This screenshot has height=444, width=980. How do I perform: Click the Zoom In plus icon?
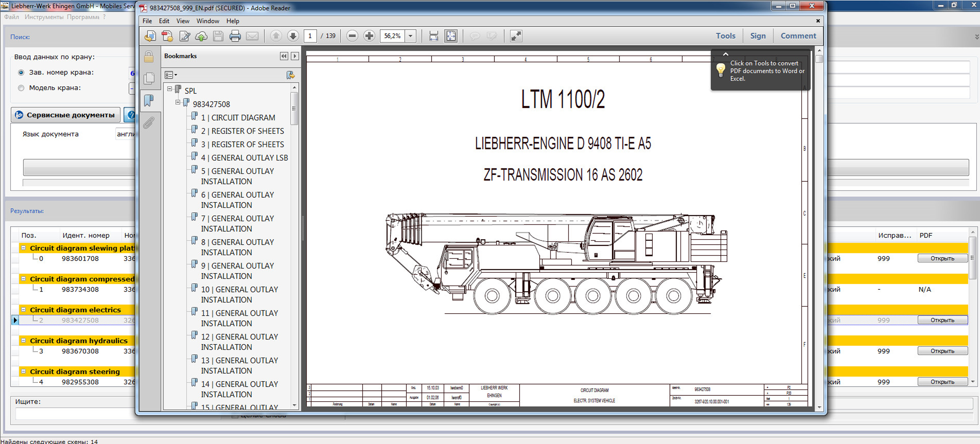tap(369, 36)
